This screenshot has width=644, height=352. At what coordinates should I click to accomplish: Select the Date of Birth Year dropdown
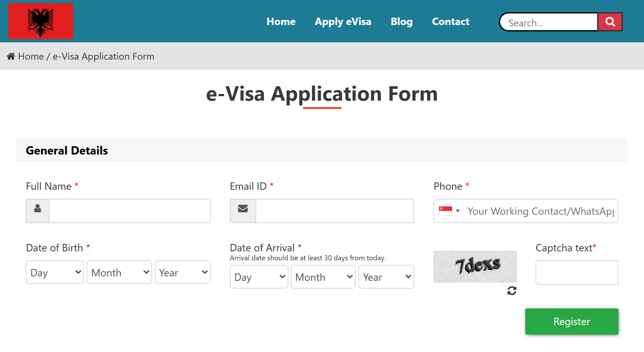(182, 272)
